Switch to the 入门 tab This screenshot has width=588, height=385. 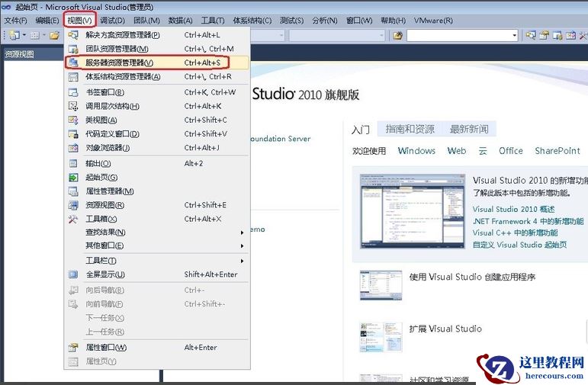tap(361, 130)
